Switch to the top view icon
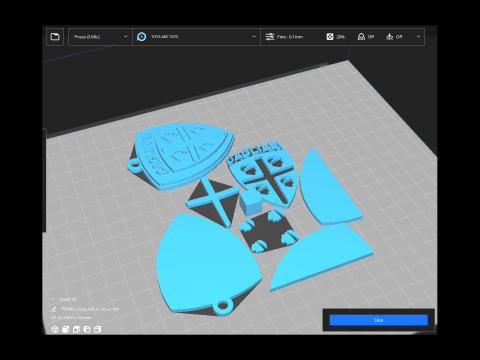The image size is (480, 360). [76, 329]
